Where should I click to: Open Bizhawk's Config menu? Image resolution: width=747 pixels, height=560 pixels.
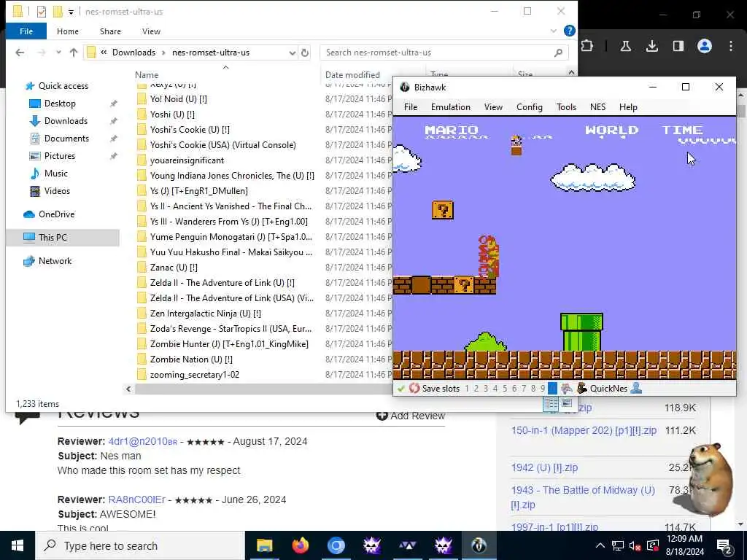coord(530,107)
